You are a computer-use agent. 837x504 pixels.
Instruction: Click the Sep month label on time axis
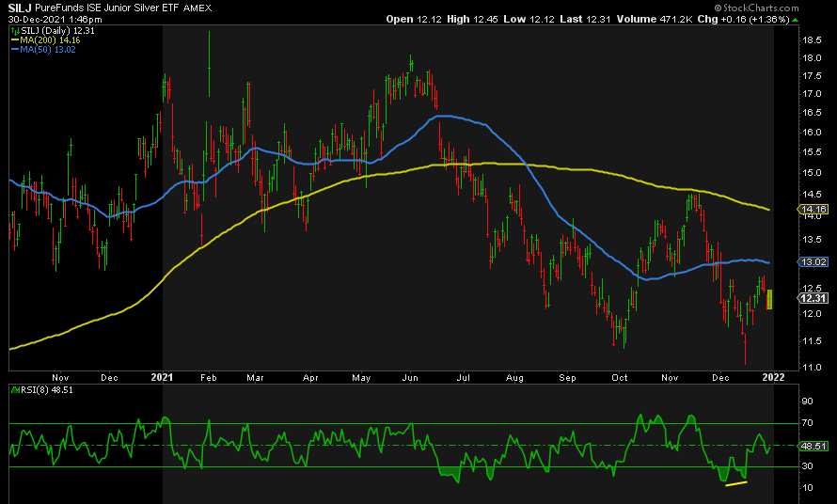coord(567,377)
